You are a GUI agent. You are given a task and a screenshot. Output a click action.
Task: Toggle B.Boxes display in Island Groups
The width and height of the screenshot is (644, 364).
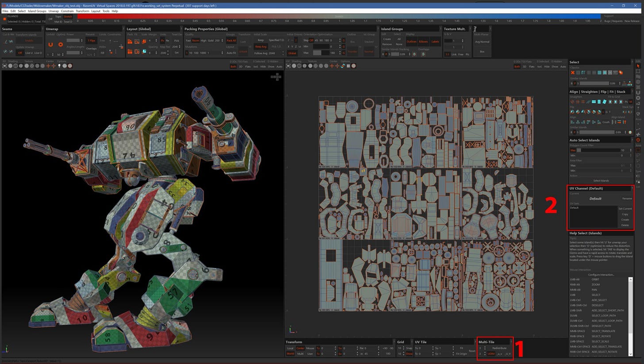pos(423,42)
